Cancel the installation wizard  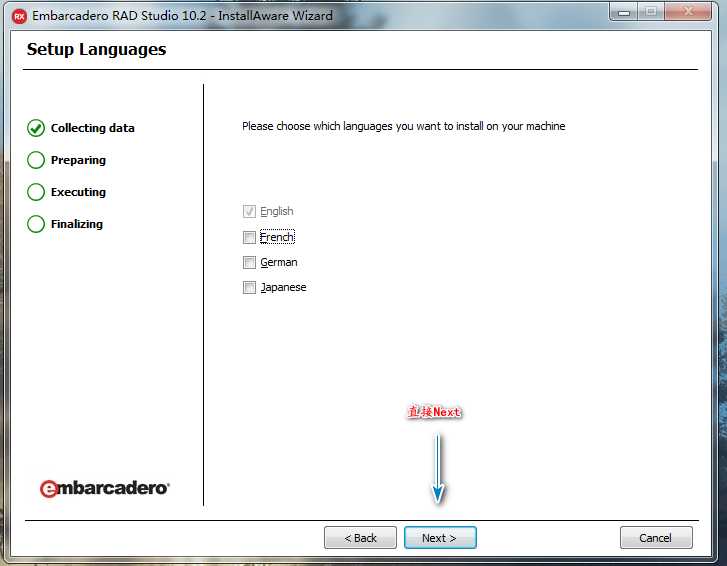point(656,538)
